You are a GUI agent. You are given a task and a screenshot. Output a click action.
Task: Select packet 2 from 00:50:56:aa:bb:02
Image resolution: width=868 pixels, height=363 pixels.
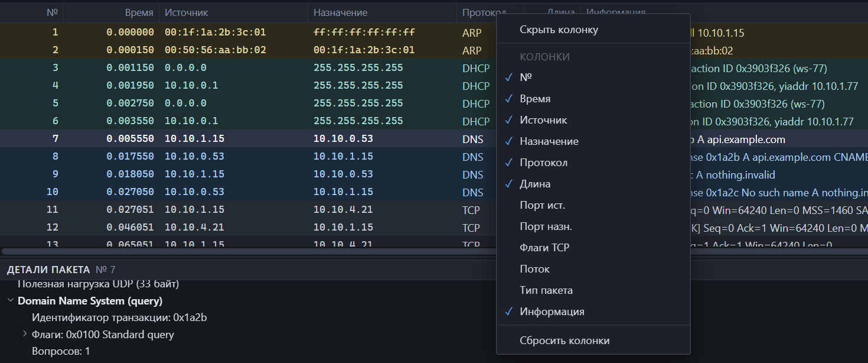pyautogui.click(x=248, y=50)
